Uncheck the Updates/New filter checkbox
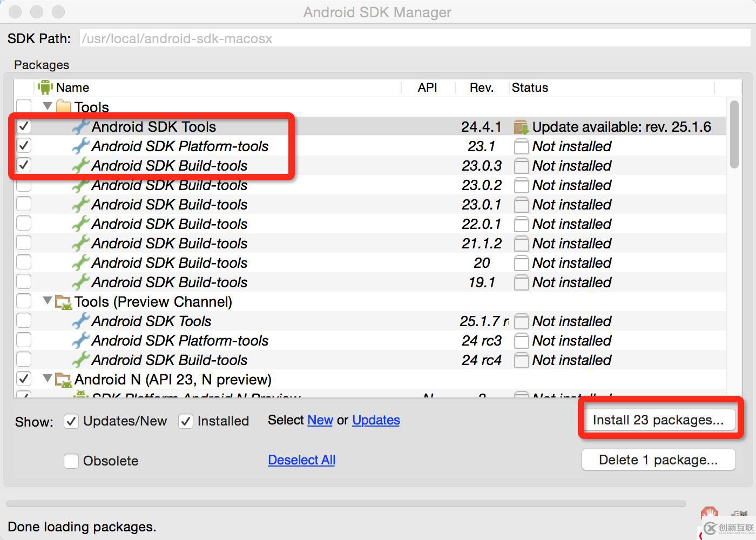This screenshot has width=756, height=540. [71, 421]
